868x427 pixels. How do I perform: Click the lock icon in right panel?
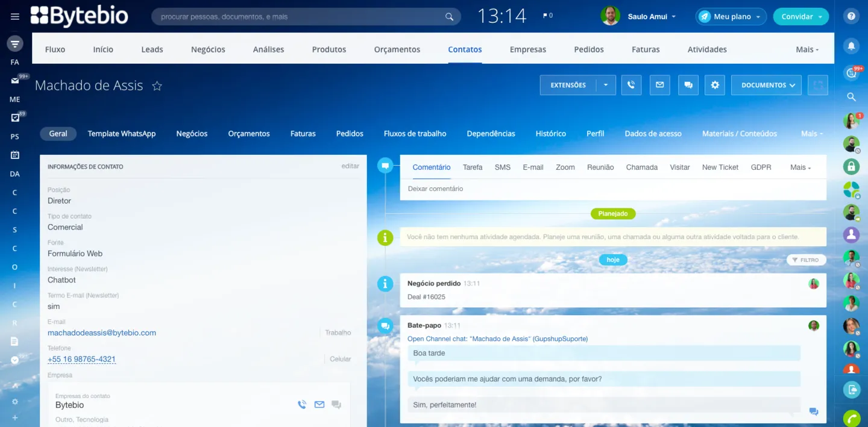pyautogui.click(x=851, y=166)
